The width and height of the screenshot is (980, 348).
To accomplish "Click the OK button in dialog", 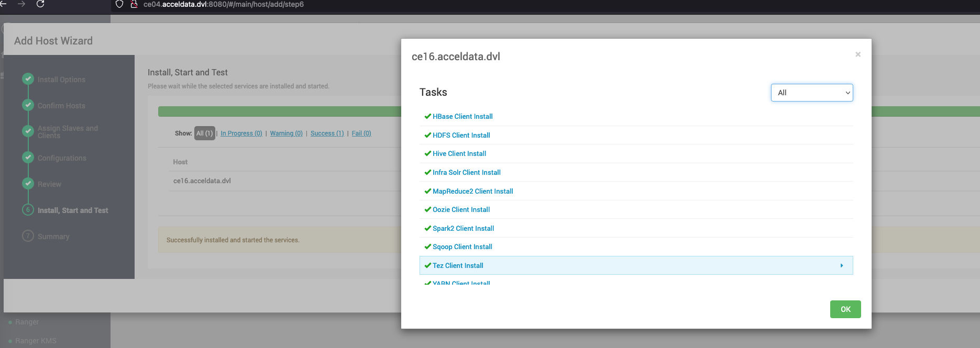I will click(845, 309).
